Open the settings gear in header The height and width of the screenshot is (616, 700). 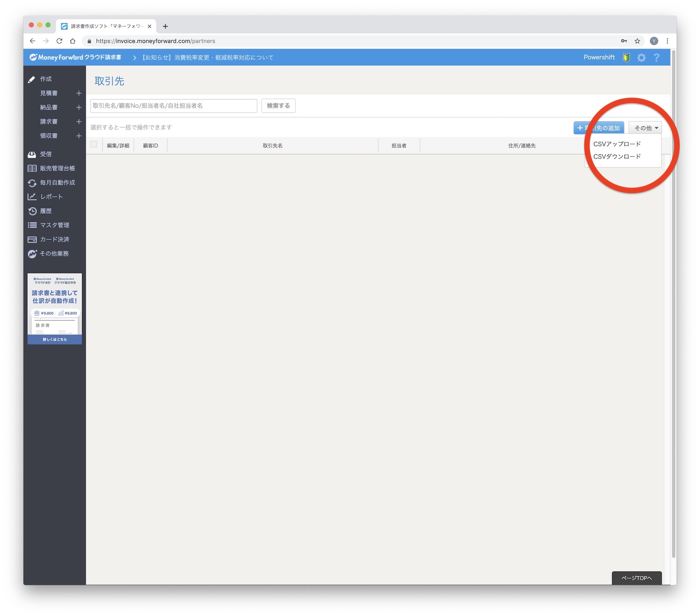641,58
